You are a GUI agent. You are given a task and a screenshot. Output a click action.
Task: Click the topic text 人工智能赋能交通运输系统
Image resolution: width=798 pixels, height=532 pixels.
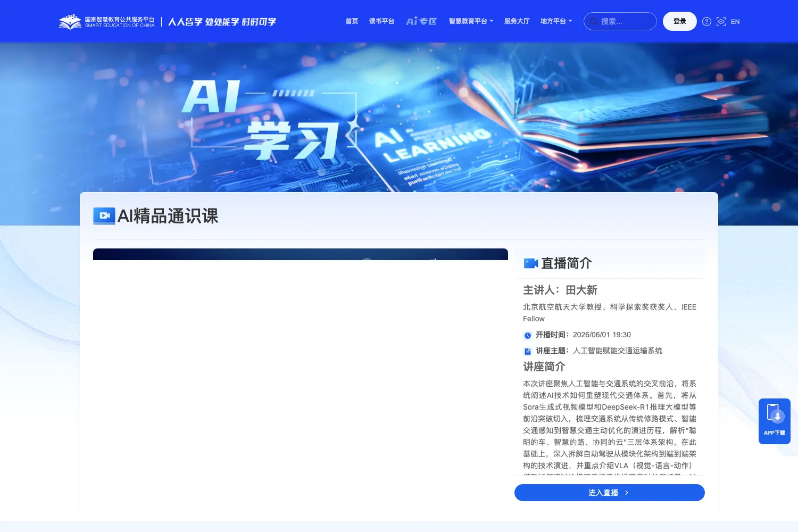point(618,351)
